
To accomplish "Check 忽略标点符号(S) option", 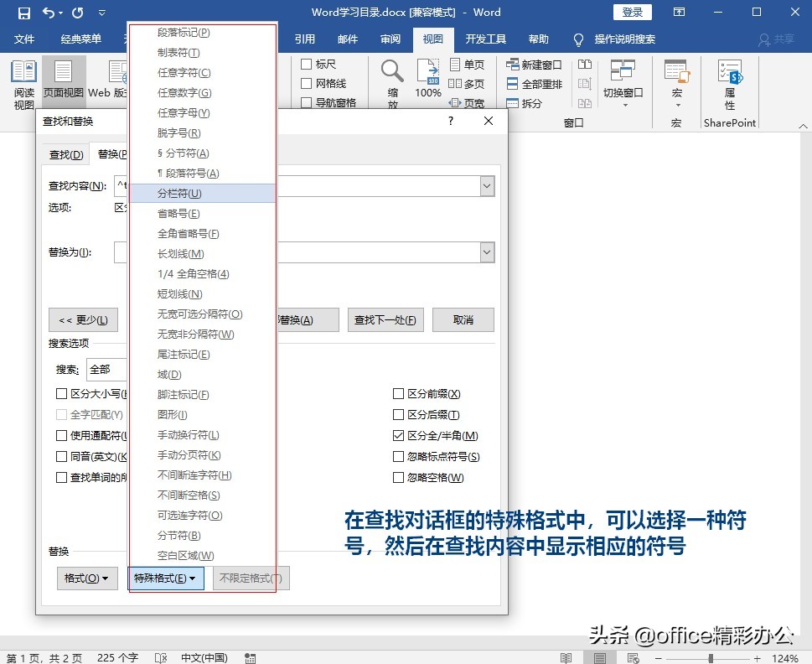I will 398,456.
